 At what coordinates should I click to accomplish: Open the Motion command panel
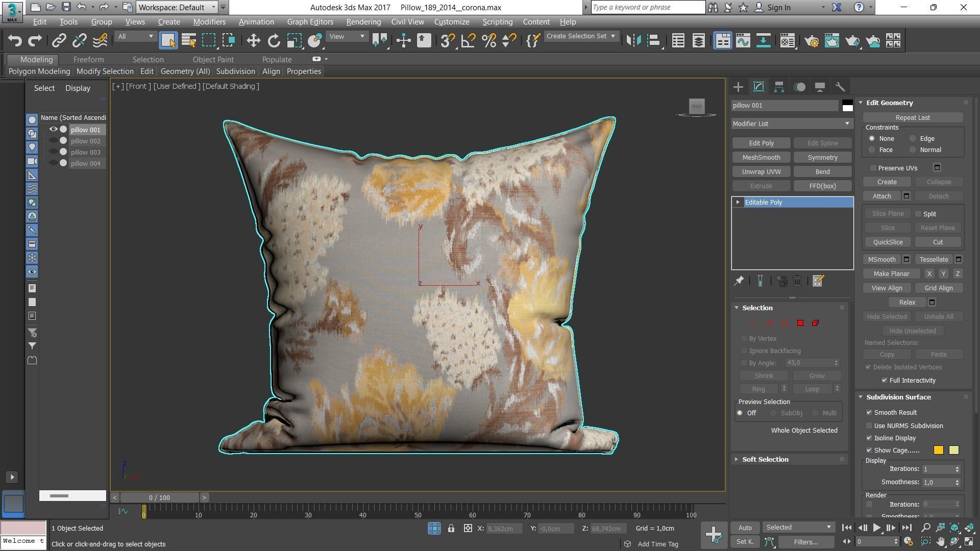point(799,87)
